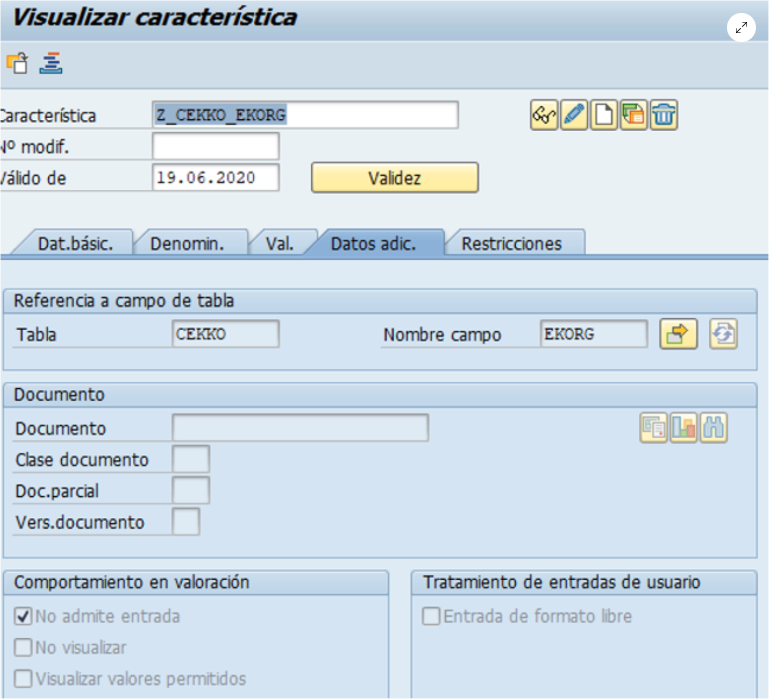The width and height of the screenshot is (770, 700).
Task: Click the Característica input field
Action: [305, 115]
